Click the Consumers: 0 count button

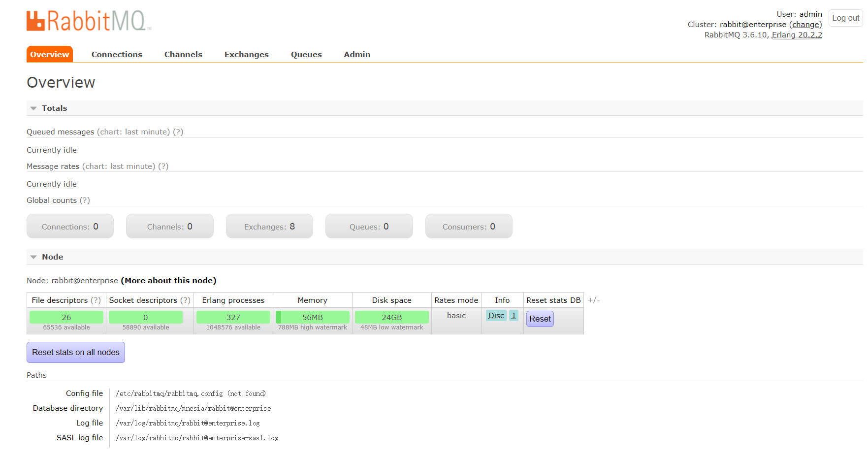(x=469, y=226)
